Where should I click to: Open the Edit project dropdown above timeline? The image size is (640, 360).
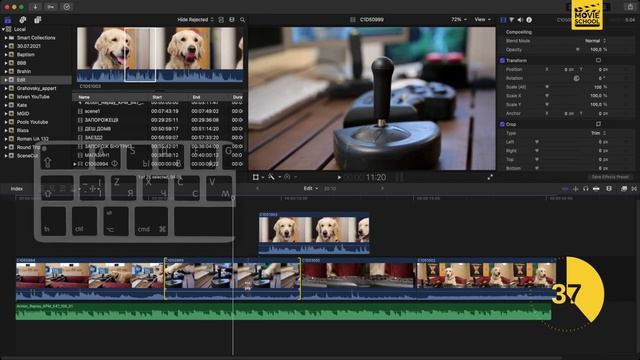(x=311, y=189)
